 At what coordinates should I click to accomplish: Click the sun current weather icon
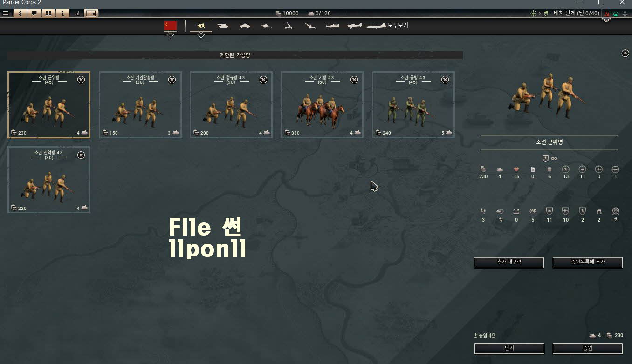pyautogui.click(x=533, y=13)
